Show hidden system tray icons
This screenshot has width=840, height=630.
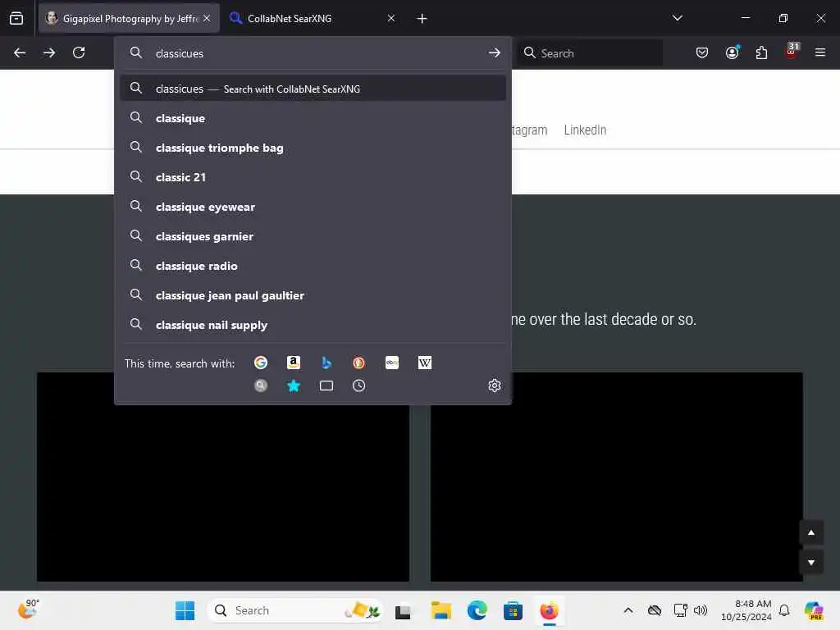point(628,610)
